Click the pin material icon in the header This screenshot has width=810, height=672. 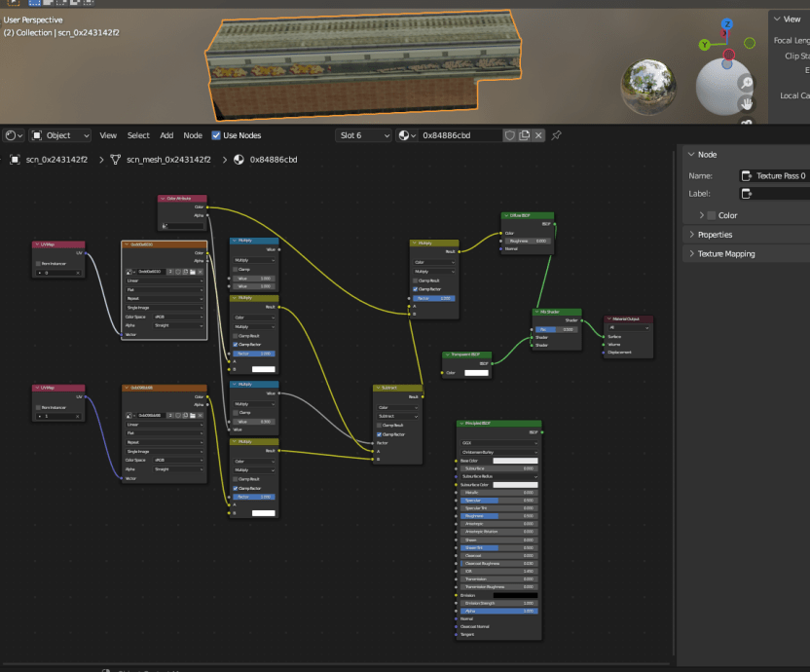[556, 135]
